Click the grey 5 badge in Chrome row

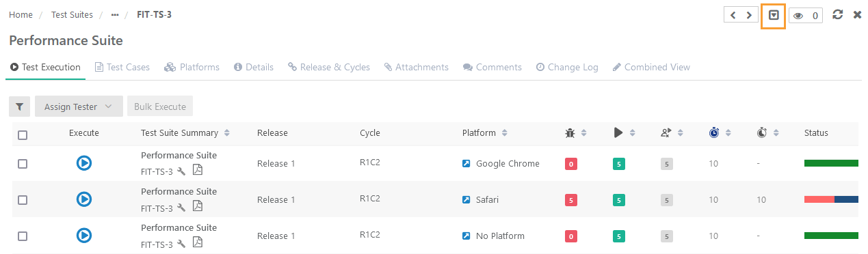667,164
